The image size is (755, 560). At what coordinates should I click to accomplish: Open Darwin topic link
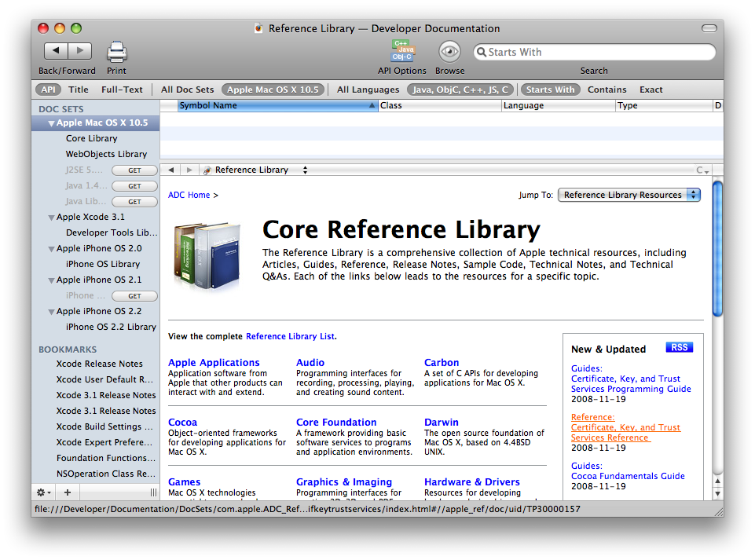(441, 423)
